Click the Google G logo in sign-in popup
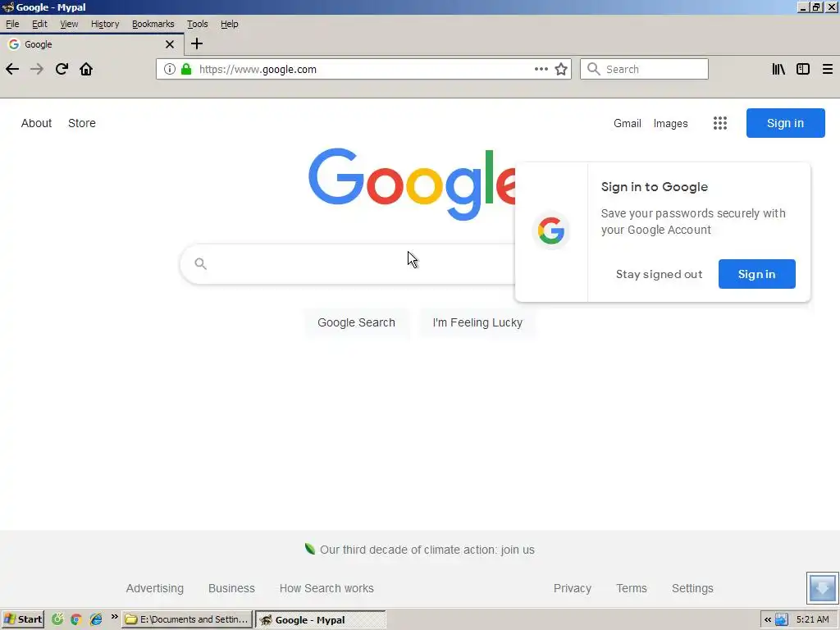This screenshot has width=840, height=630. [x=551, y=231]
